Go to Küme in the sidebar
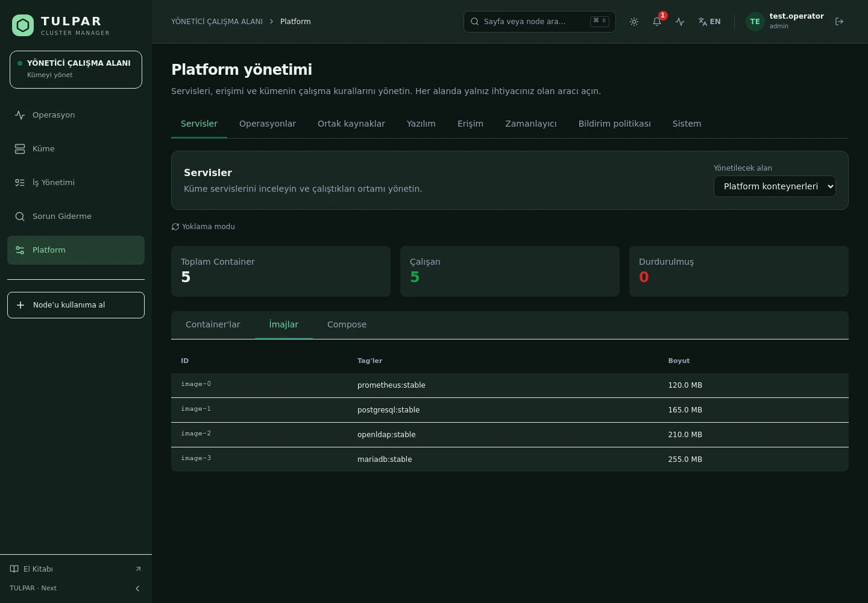This screenshot has height=603, width=868. click(76, 149)
